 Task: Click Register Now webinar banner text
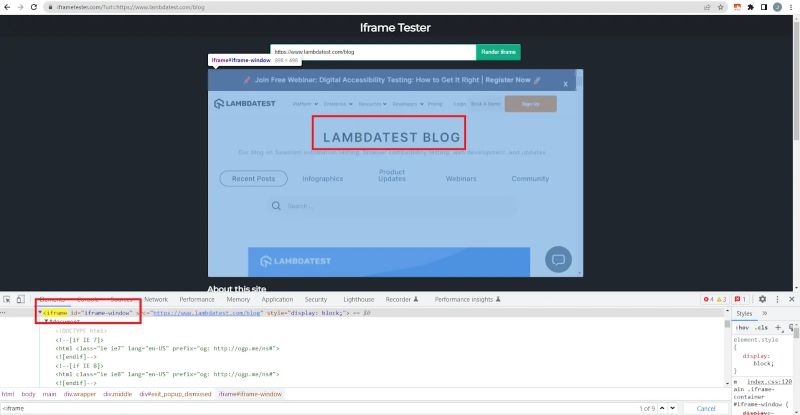coord(508,80)
